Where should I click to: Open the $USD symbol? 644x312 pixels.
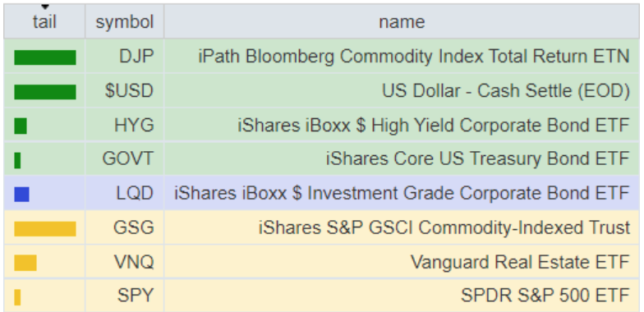(x=128, y=90)
